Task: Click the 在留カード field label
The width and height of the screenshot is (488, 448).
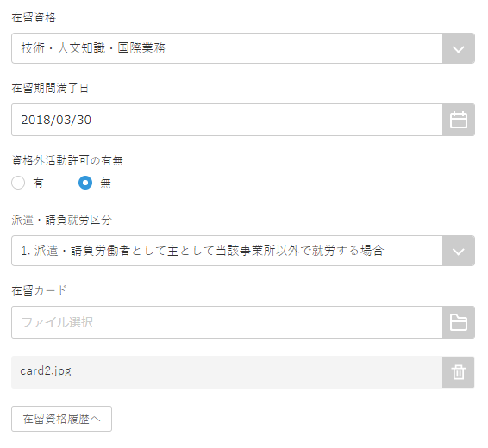Action: click(39, 290)
